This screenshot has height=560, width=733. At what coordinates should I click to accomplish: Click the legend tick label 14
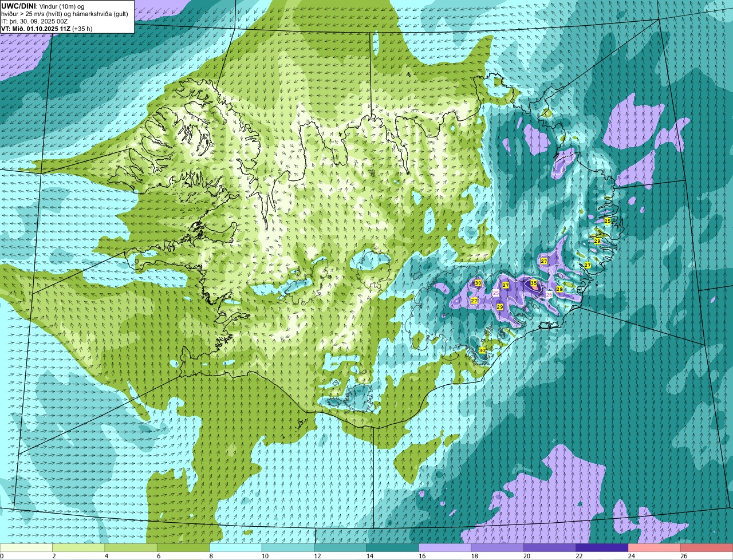[x=369, y=556]
